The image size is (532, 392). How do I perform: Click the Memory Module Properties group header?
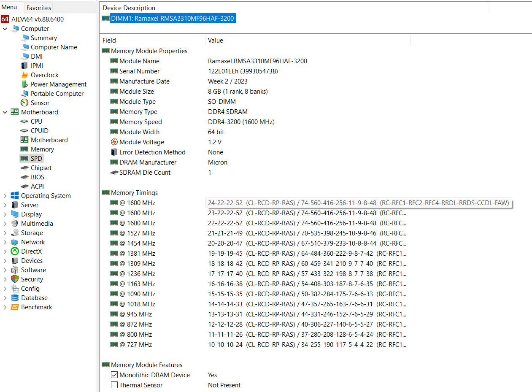(149, 51)
